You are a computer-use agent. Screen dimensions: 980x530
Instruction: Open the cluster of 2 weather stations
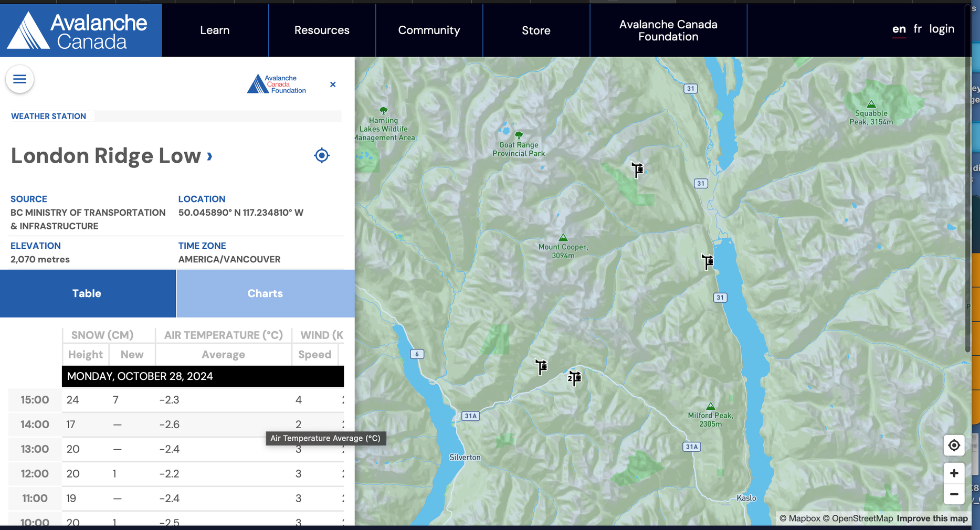tap(574, 378)
